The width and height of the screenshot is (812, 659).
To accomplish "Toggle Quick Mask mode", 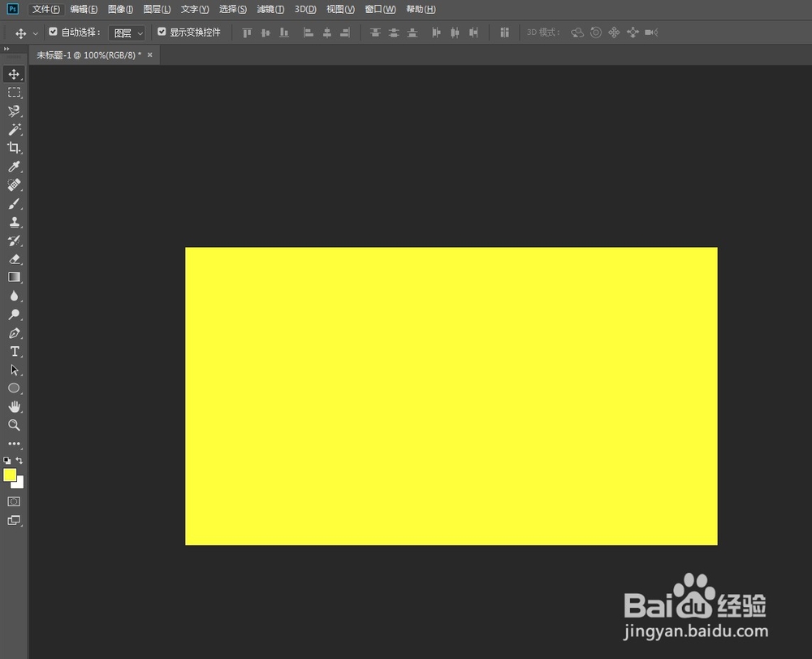I will pyautogui.click(x=14, y=501).
